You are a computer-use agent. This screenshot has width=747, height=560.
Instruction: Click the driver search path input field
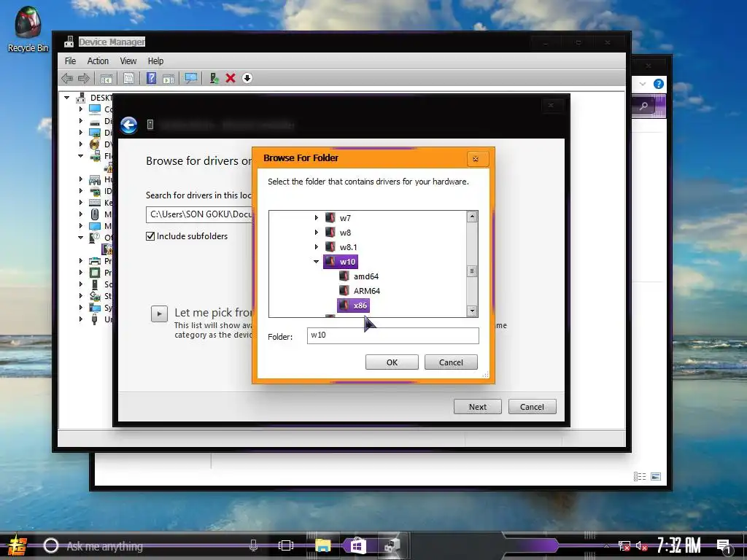click(199, 215)
